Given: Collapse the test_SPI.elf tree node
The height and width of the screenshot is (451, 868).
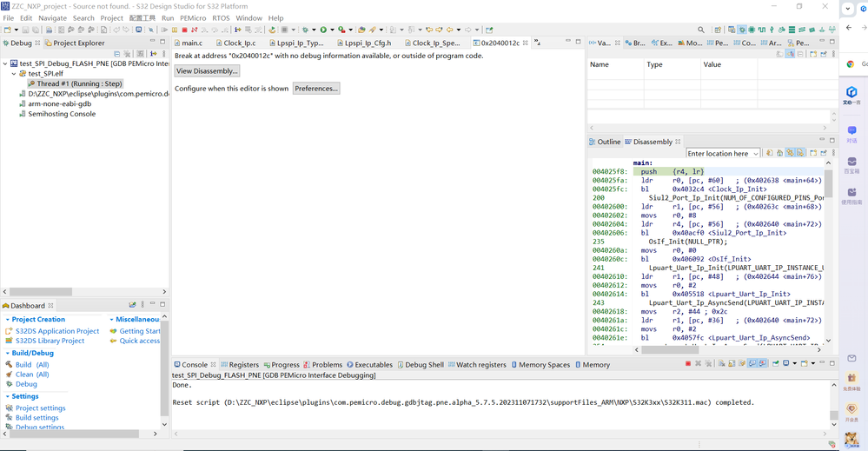Looking at the screenshot, I should point(14,74).
